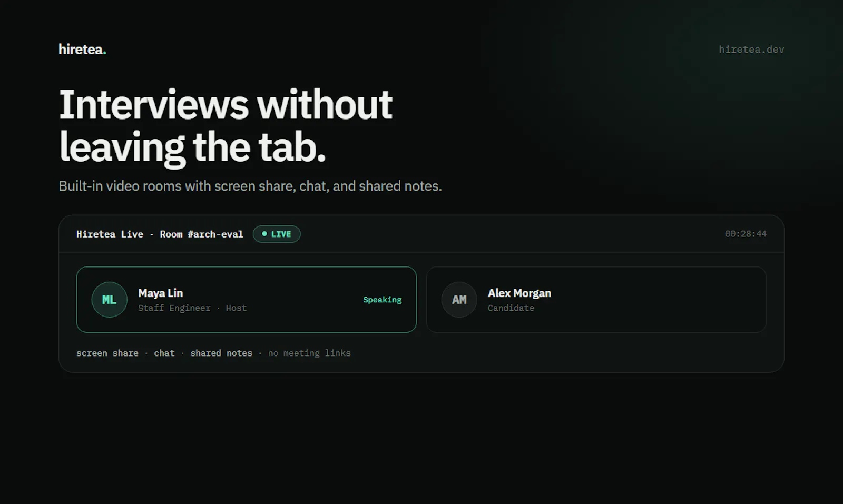Click the 'Candidate' role label
The height and width of the screenshot is (504, 843).
point(511,308)
